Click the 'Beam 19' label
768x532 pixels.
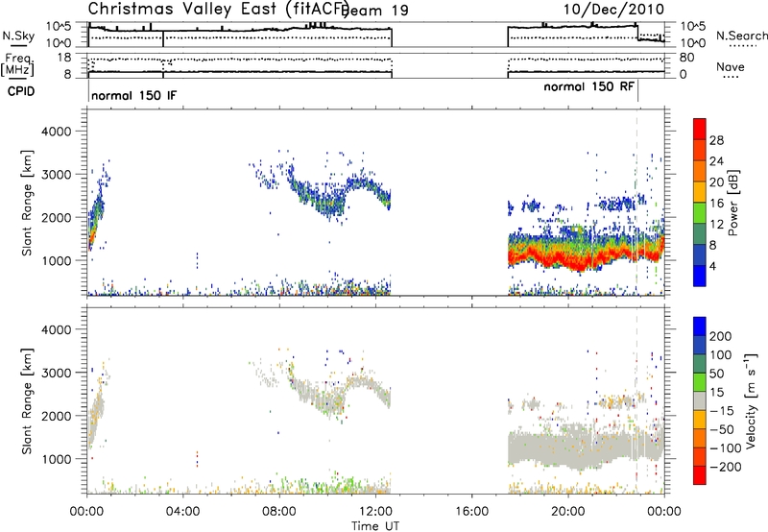coord(375,11)
